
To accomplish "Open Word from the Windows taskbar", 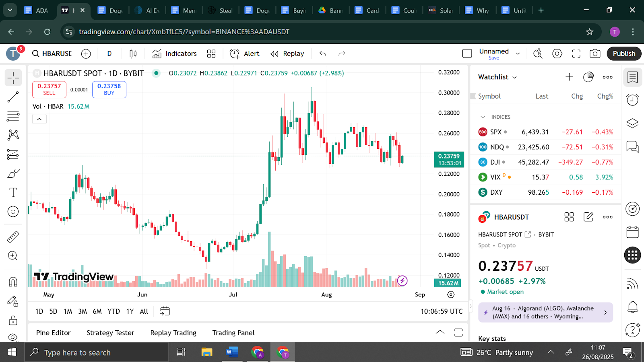I will point(232,352).
